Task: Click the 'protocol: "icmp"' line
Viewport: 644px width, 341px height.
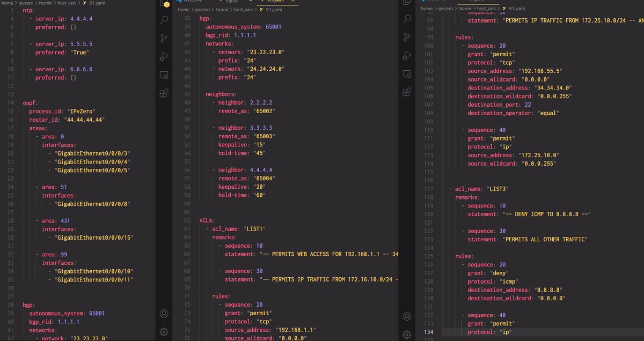Action: [493, 281]
